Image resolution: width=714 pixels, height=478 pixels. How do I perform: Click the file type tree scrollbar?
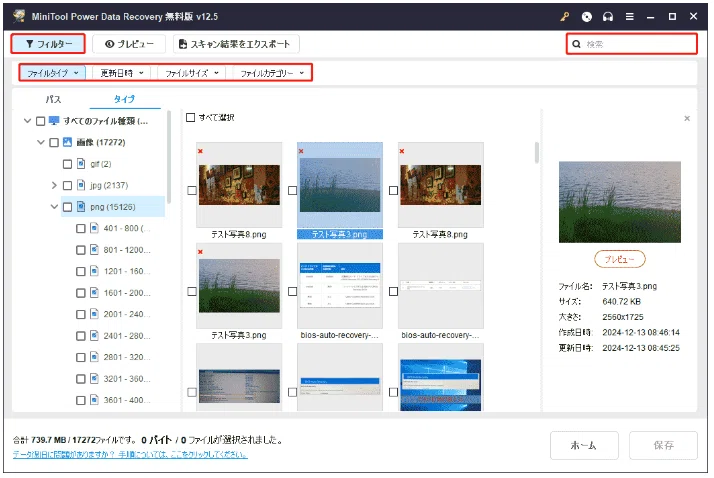click(x=169, y=157)
